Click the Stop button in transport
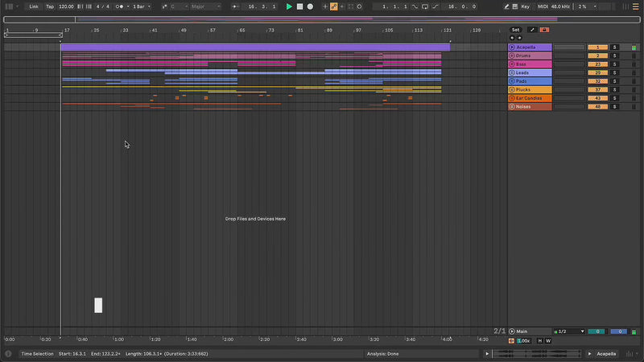 point(299,6)
